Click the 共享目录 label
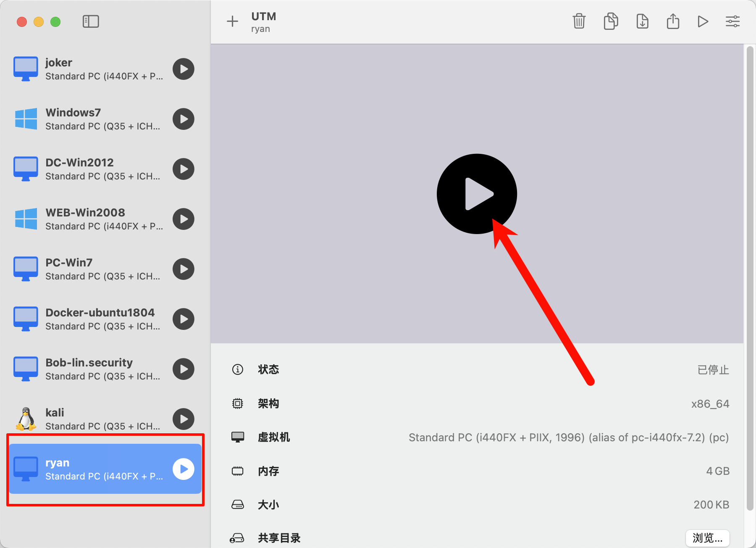Screen dimensions: 756x548 [x=279, y=538]
